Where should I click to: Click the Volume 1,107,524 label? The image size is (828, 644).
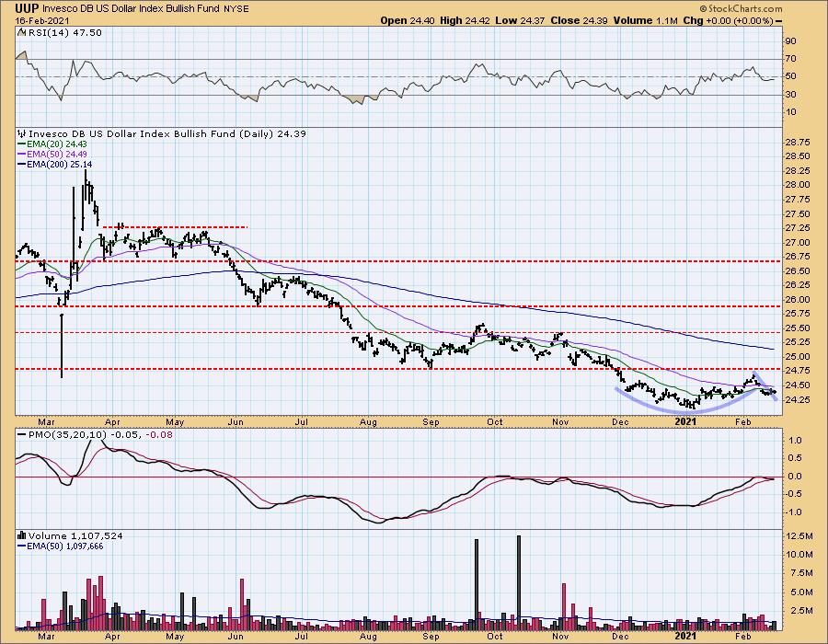[x=75, y=535]
